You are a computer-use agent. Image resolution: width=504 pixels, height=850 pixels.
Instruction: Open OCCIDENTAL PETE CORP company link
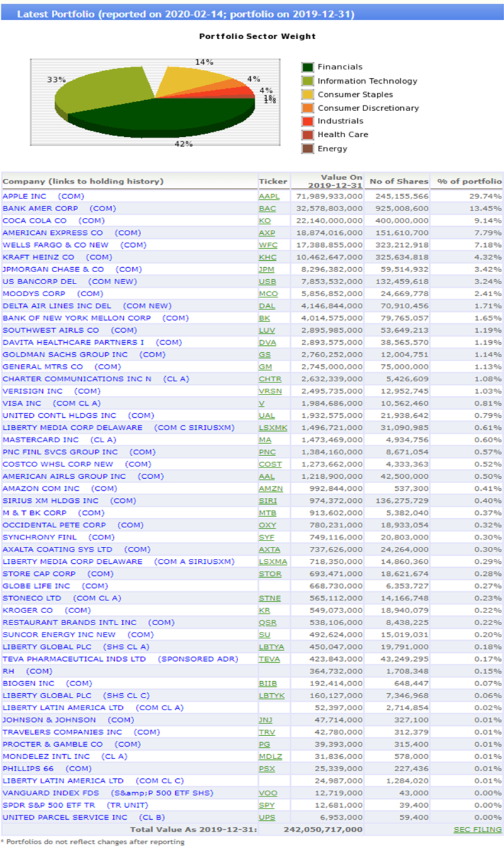click(x=72, y=524)
